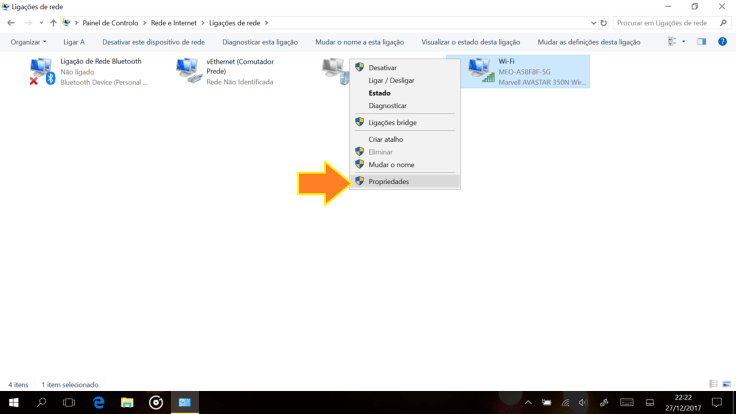Screen dimensions: 736x414
Task: Expand the Organizar dropdown
Action: coord(28,42)
